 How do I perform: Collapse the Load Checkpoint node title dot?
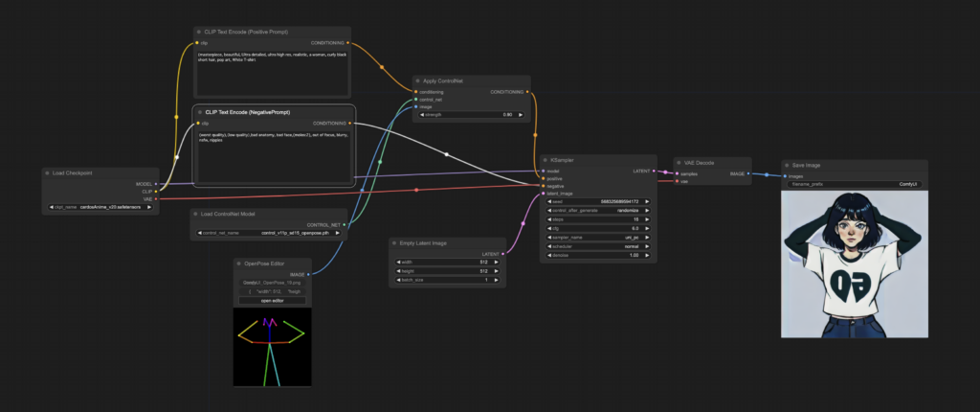(47, 172)
